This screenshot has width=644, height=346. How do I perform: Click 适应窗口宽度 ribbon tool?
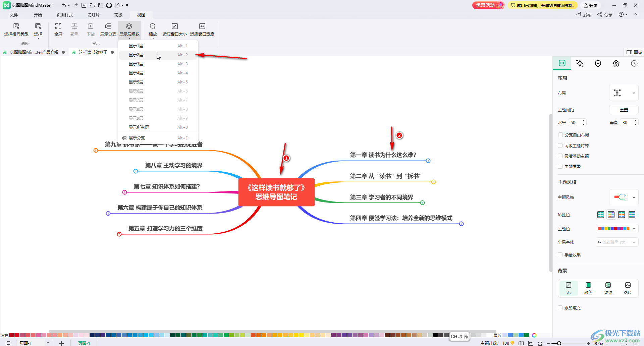click(x=202, y=30)
